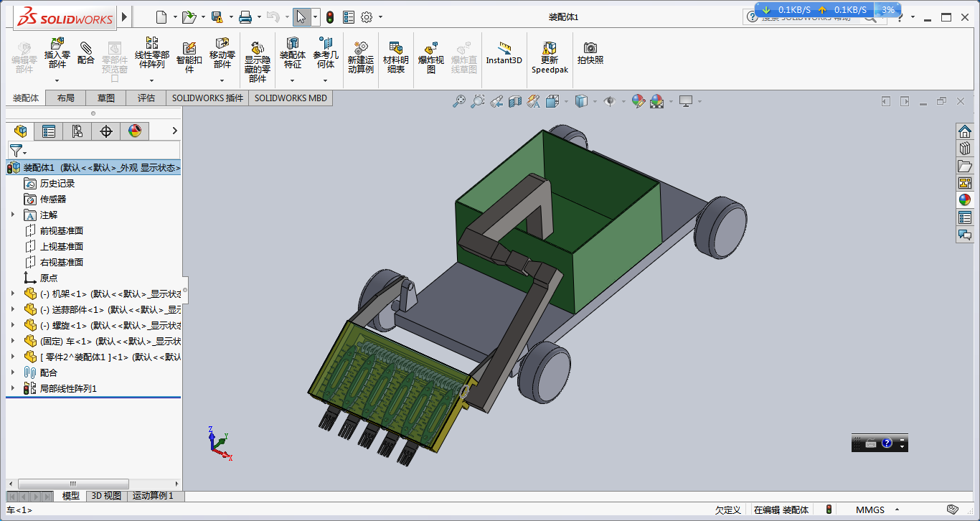Viewport: 980px width, 521px height.
Task: Open the file properties list icon
Action: tap(349, 17)
